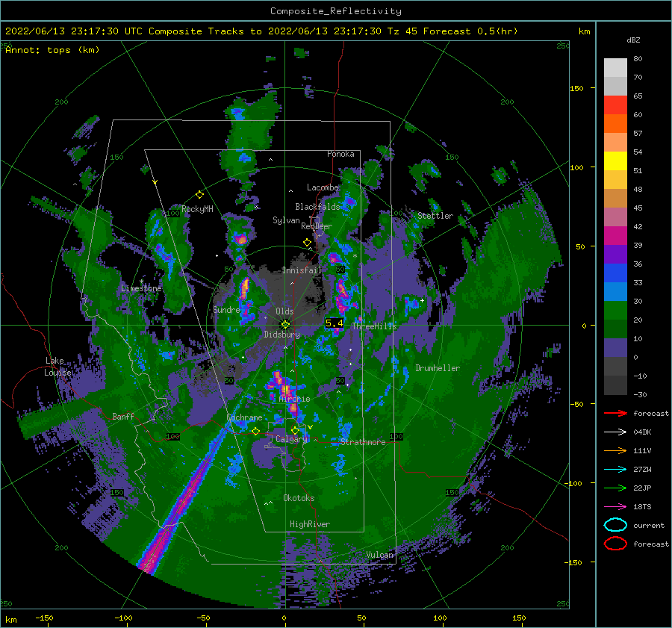
Task: Click the Limestone label
Action: pyautogui.click(x=141, y=288)
